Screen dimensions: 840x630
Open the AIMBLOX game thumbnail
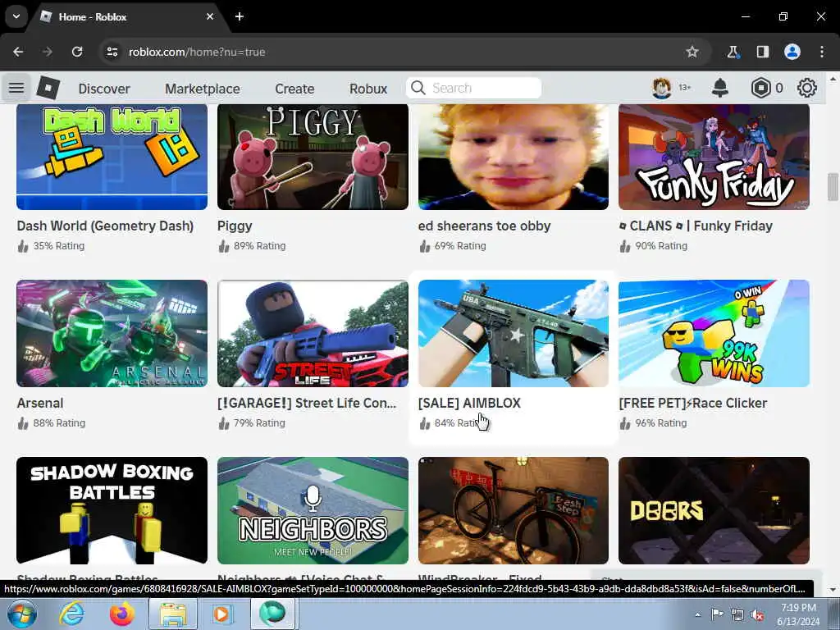click(x=514, y=333)
